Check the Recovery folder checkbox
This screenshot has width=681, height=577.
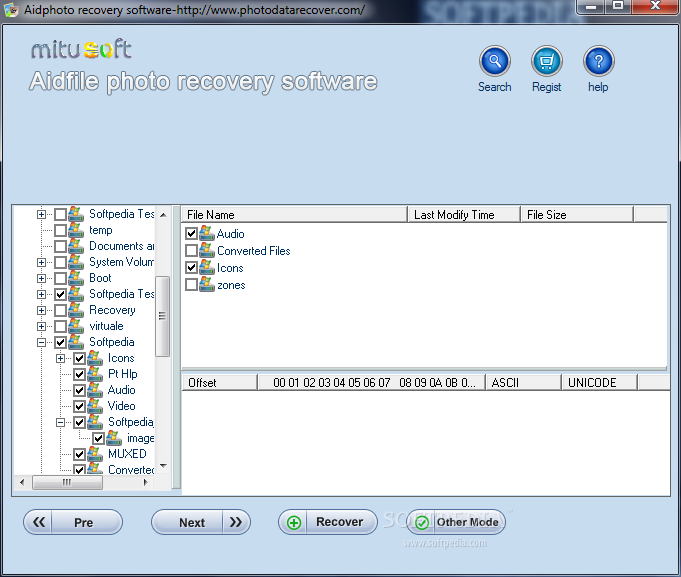coord(60,310)
